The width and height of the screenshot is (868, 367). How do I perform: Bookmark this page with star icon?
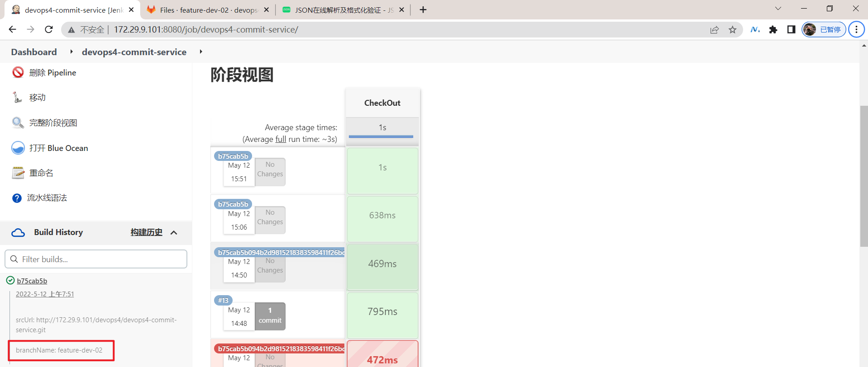click(733, 30)
